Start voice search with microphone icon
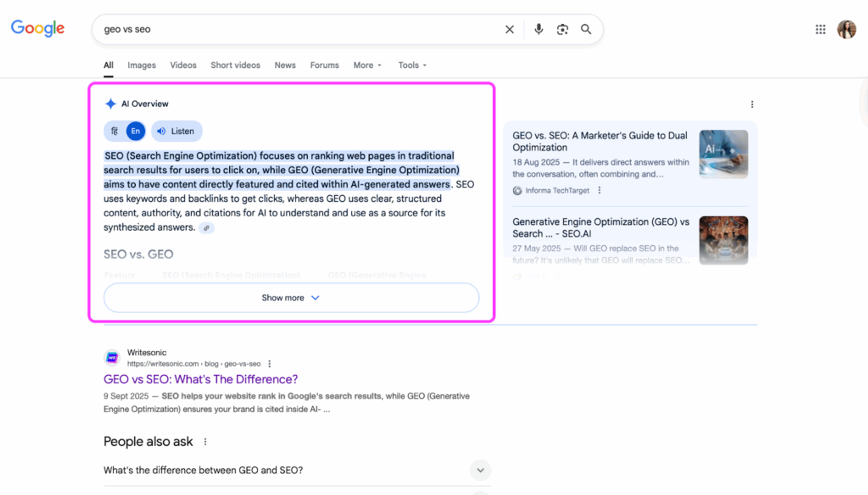Image resolution: width=868 pixels, height=495 pixels. pos(538,29)
